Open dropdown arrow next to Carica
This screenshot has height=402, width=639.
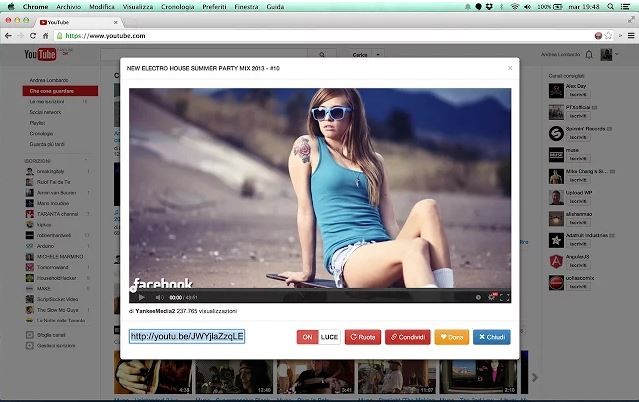coord(378,55)
